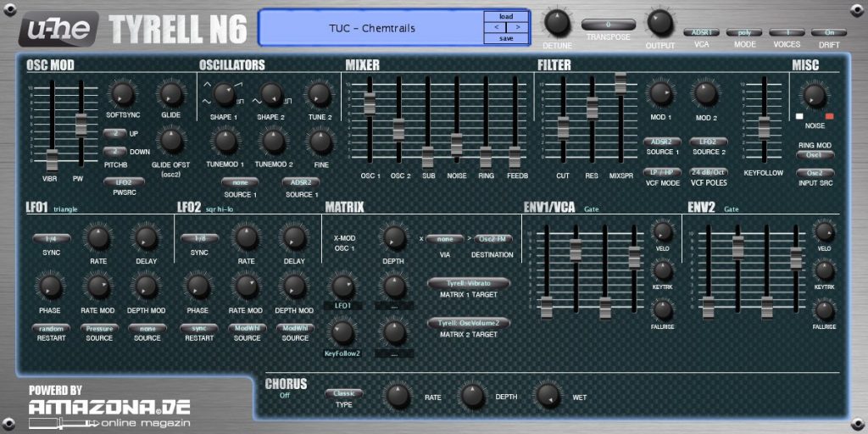This screenshot has width=868, height=434.
Task: Open matrix source LFO1 label
Action: [x=342, y=305]
